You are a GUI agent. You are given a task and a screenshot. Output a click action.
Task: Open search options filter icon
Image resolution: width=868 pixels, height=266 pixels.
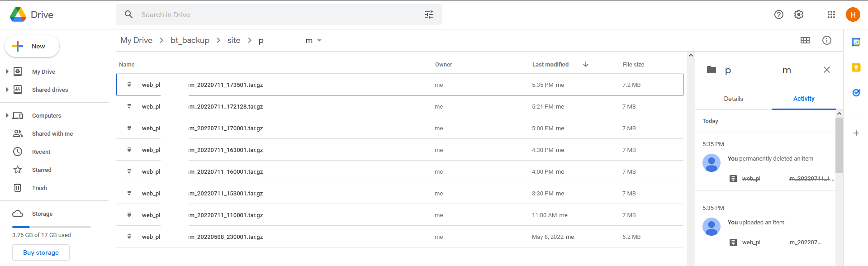[429, 15]
